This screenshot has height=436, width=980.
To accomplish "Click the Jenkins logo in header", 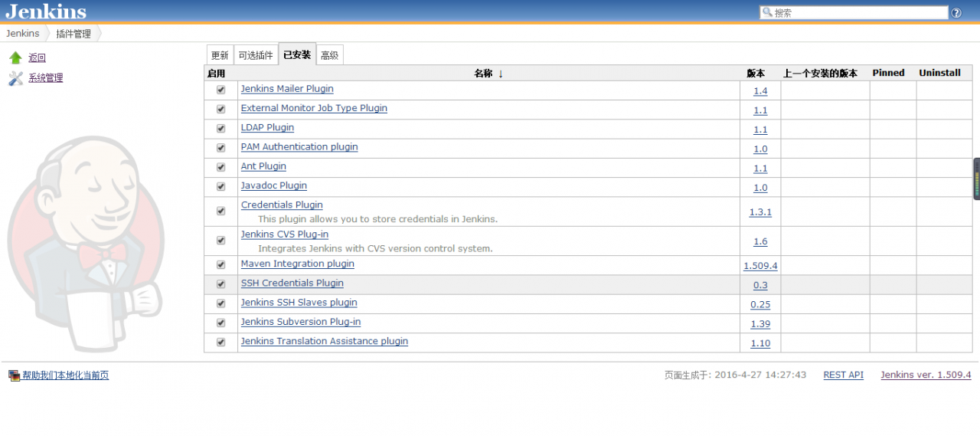I will tap(46, 11).
